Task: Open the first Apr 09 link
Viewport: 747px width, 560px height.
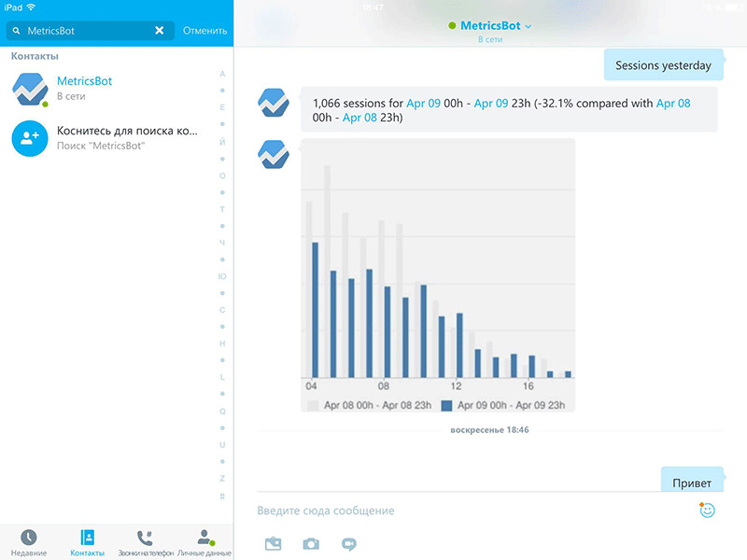Action: point(423,104)
